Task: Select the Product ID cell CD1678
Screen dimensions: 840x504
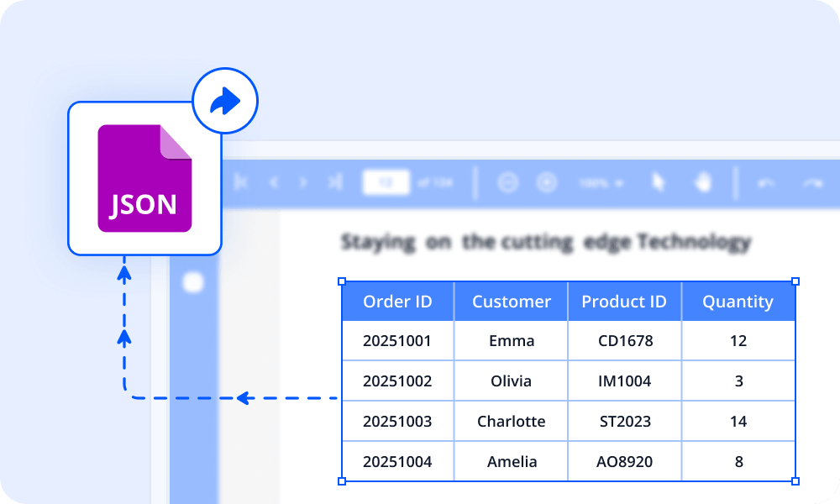Action: [624, 341]
